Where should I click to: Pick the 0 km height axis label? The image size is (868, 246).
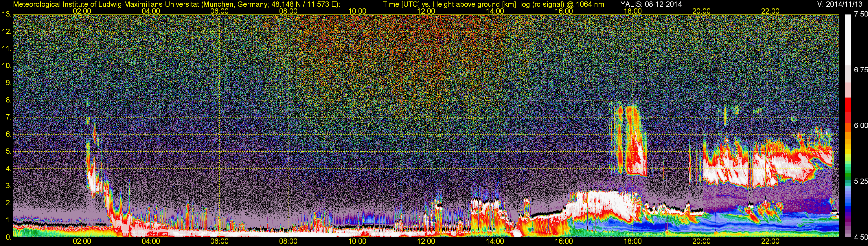8,237
